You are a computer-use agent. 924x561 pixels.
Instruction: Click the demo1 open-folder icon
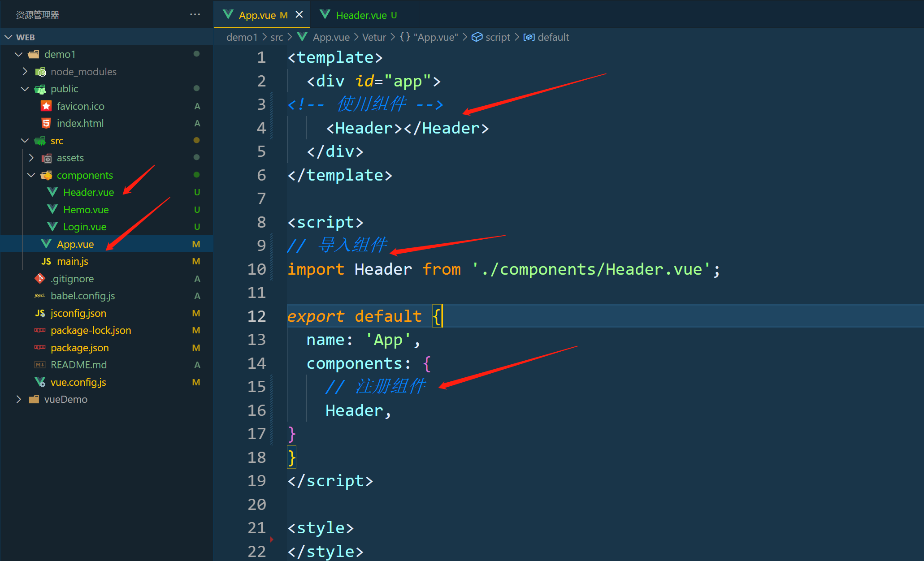point(34,54)
